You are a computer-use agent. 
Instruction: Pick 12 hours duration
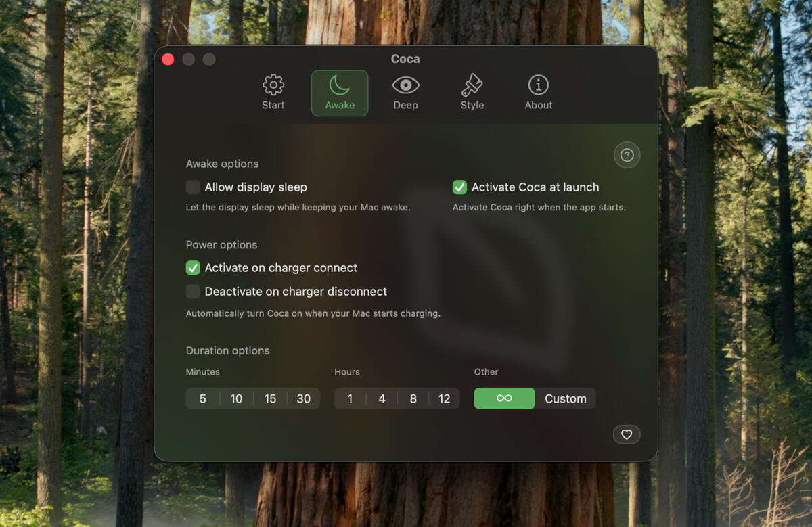tap(445, 398)
